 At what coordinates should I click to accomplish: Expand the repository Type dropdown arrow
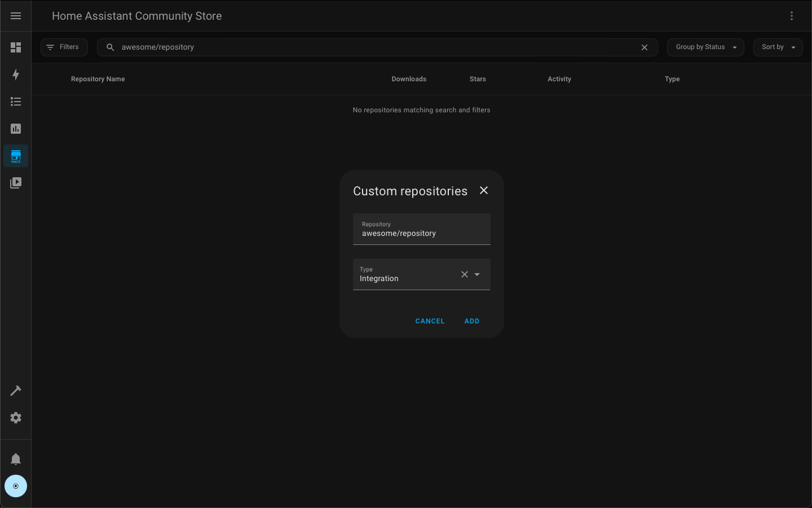477,274
